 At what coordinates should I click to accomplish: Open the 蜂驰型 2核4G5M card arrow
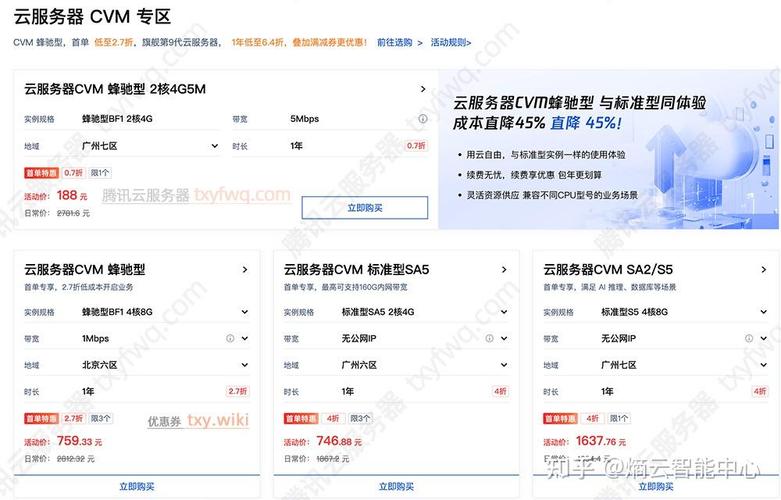[x=423, y=89]
